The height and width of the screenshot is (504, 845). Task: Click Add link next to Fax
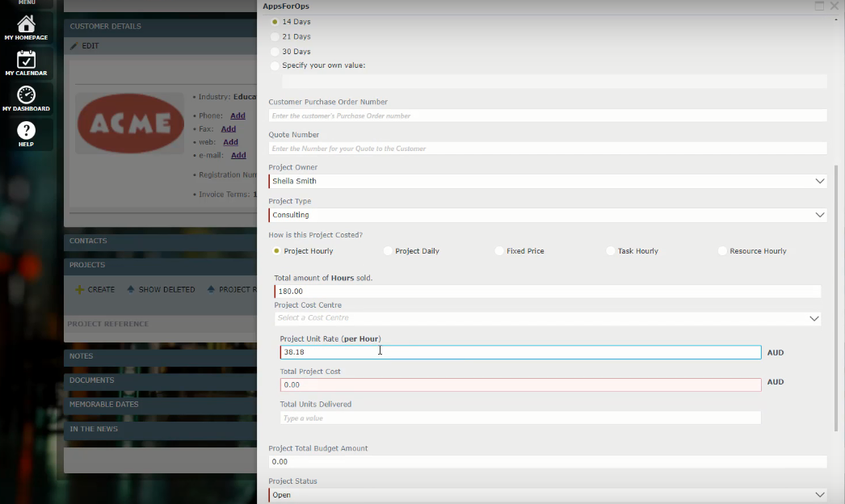pyautogui.click(x=229, y=129)
